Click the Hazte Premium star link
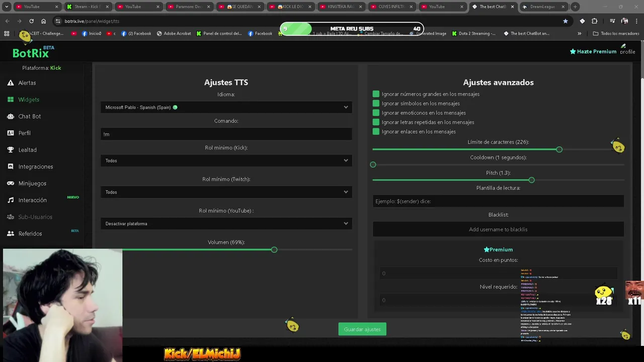This screenshot has height=362, width=644. click(x=593, y=51)
